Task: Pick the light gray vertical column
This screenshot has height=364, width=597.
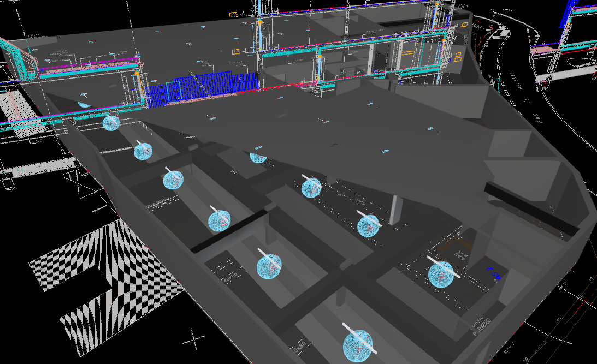Action: [395, 210]
